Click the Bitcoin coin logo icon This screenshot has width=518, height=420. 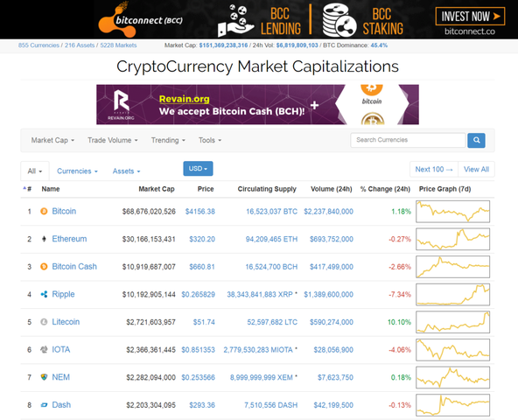click(x=44, y=211)
